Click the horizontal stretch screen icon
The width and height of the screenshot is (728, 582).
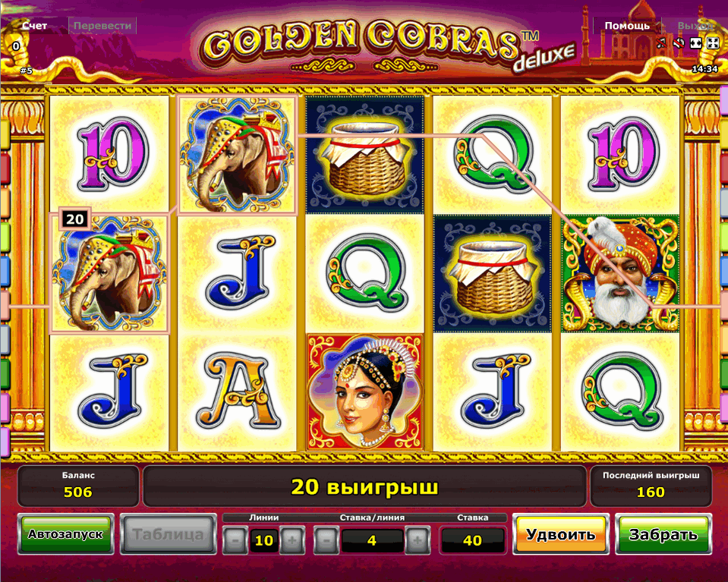[x=695, y=43]
